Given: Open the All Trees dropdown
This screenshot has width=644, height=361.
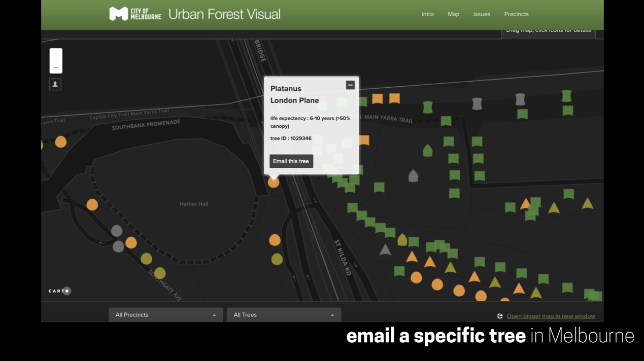Looking at the screenshot, I should click(x=284, y=315).
